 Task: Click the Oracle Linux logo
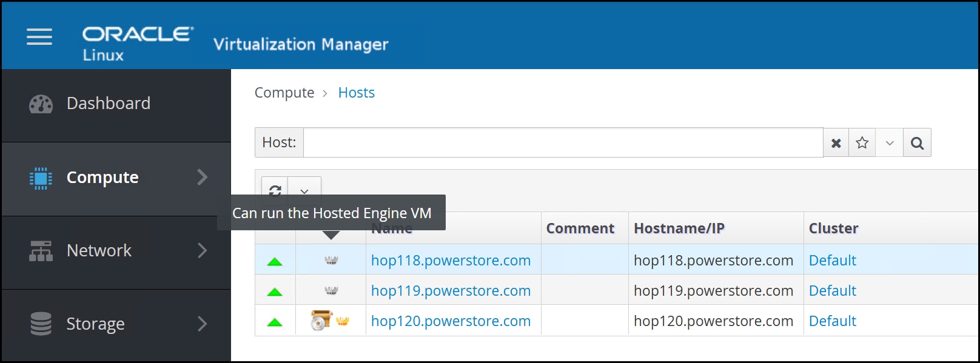(138, 44)
